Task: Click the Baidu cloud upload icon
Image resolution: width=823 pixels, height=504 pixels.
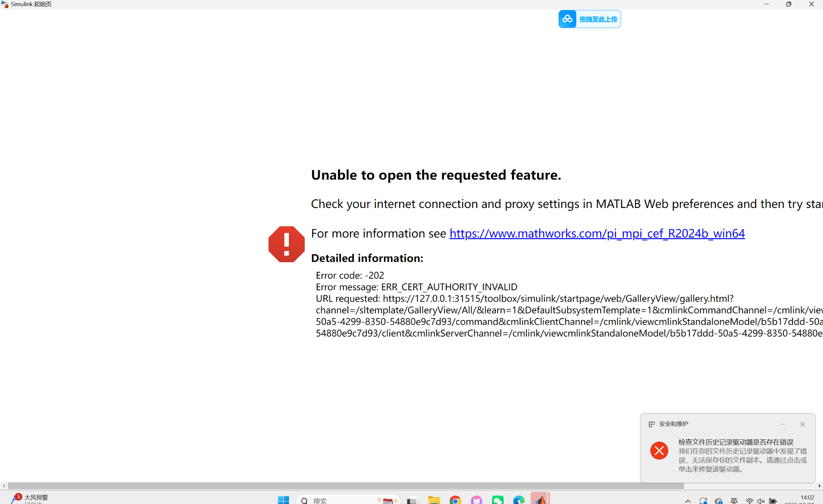Action: (x=567, y=19)
